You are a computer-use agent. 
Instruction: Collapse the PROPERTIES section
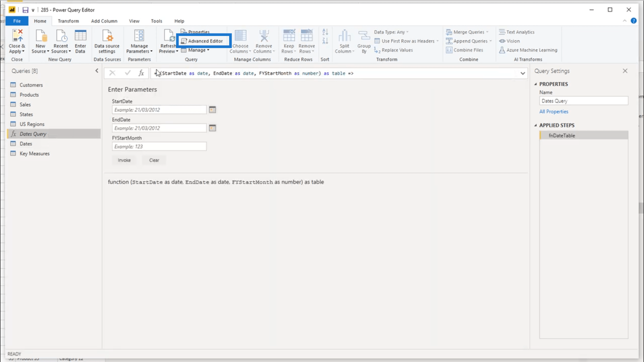point(535,84)
